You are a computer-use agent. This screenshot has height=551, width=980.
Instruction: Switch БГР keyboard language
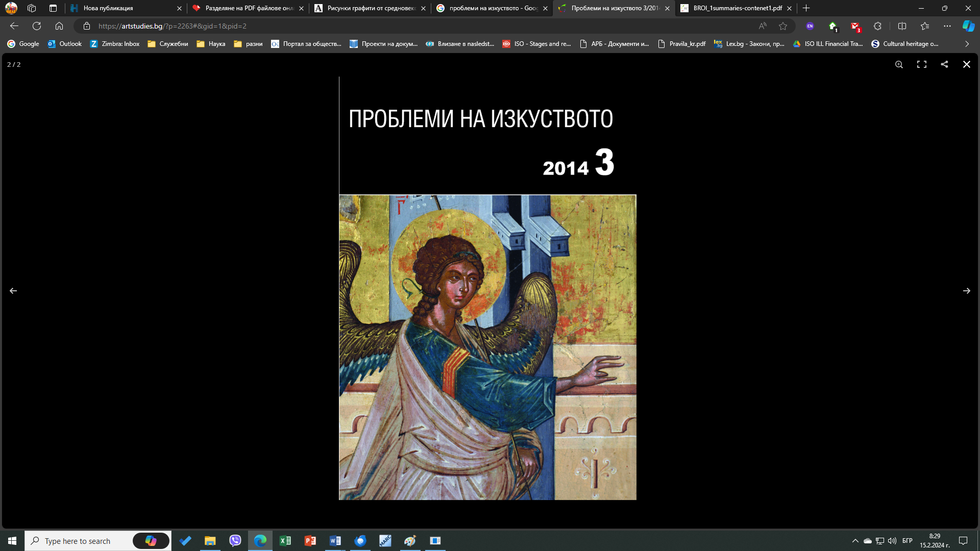[908, 541]
